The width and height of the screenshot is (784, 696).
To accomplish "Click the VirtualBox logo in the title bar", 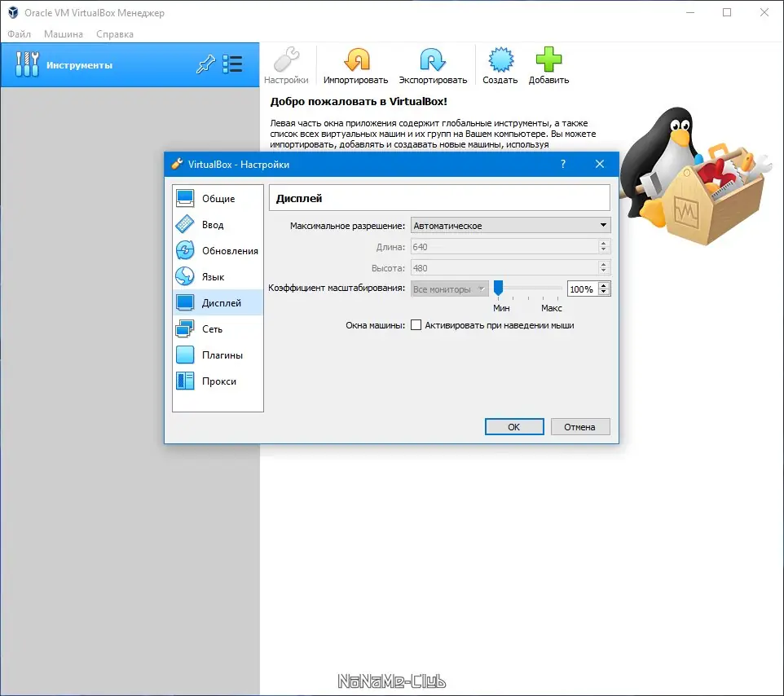I will [13, 12].
